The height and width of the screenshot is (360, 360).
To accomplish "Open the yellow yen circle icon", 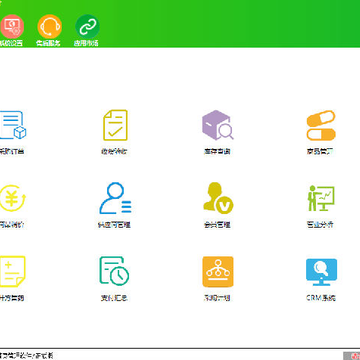I will 13,198.
